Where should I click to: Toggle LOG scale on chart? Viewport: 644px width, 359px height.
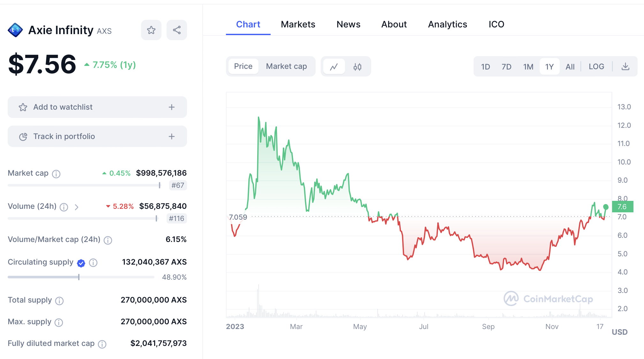(596, 67)
